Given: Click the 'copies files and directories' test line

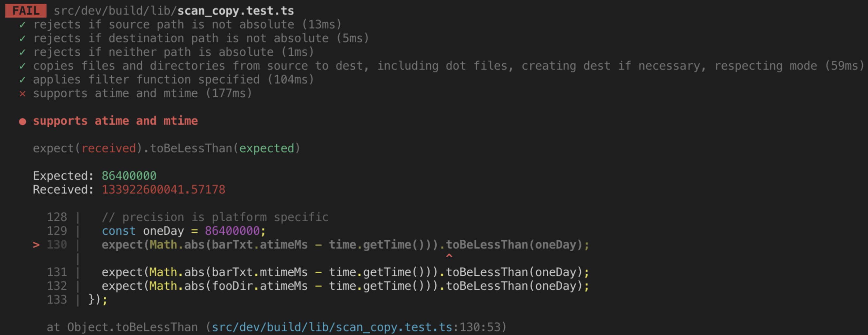Looking at the screenshot, I should [x=448, y=66].
